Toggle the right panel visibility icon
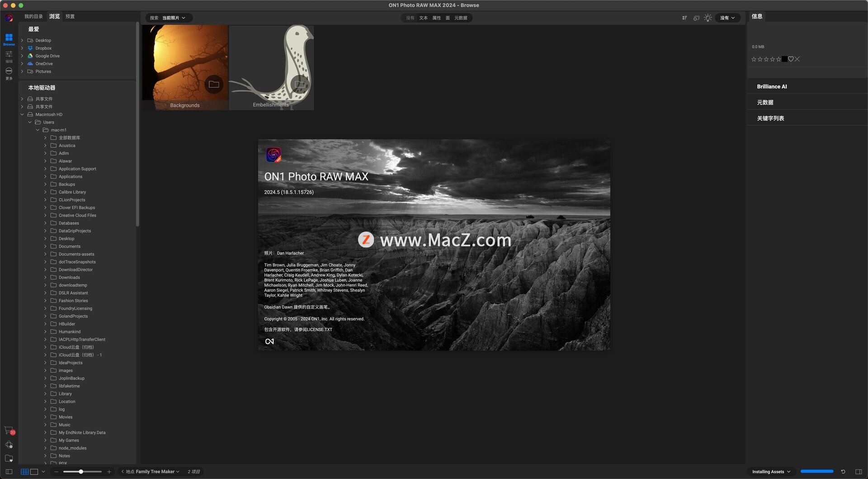The width and height of the screenshot is (868, 479). coord(859,471)
